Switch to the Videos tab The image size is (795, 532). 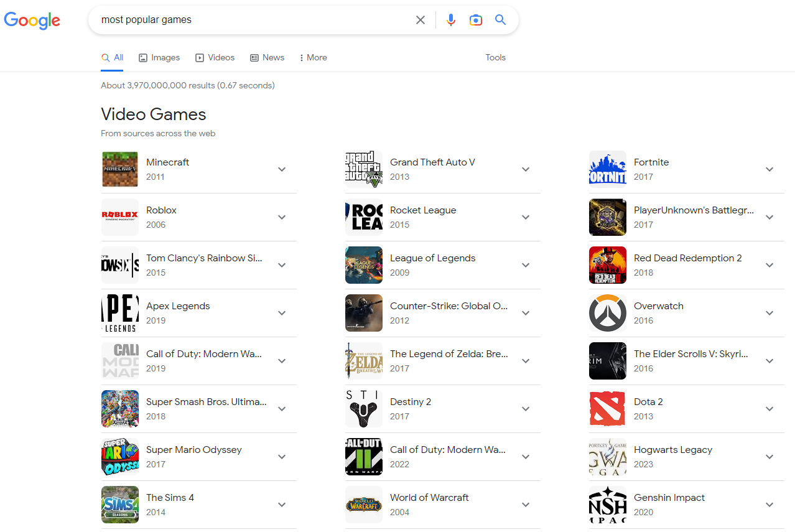point(215,57)
